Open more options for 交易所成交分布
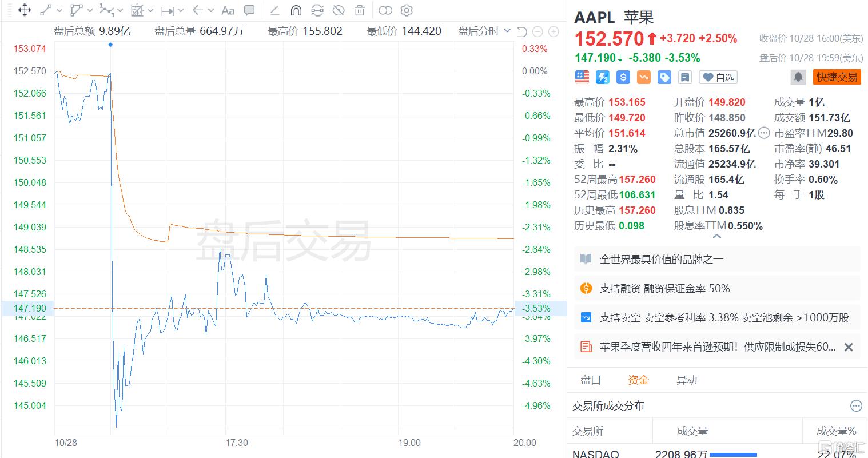 click(856, 406)
